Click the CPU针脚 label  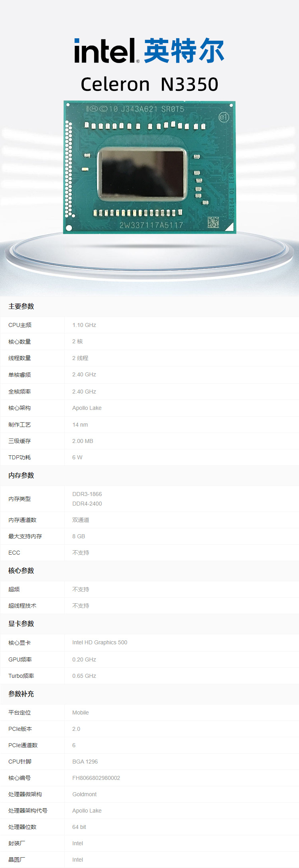pyautogui.click(x=20, y=762)
